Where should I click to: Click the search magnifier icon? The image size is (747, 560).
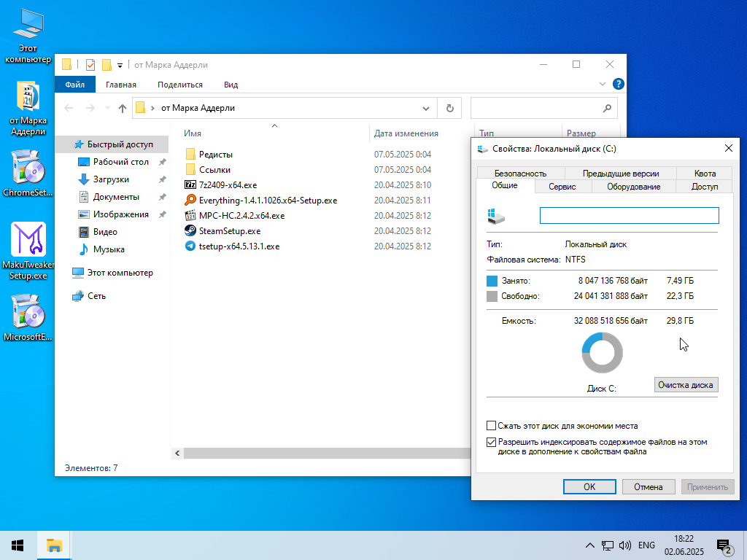point(607,108)
